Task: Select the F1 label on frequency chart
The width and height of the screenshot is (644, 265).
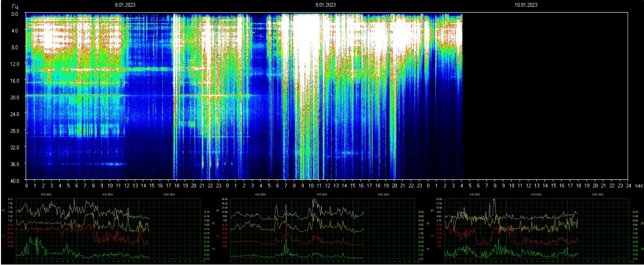Action: click(x=3, y=211)
